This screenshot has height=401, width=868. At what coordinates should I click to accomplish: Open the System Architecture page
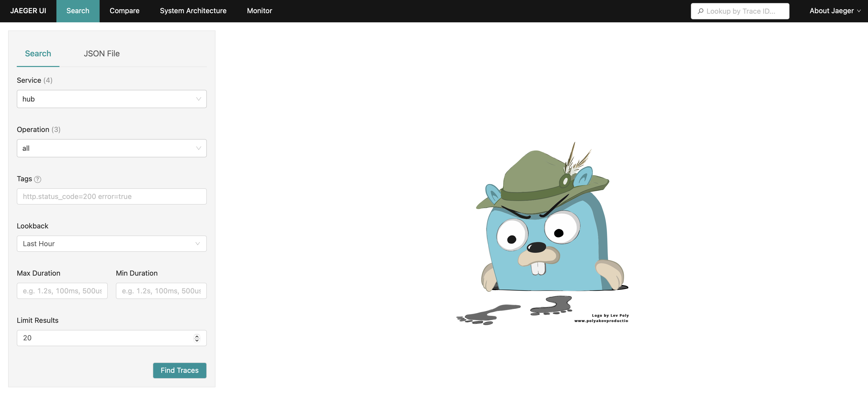point(193,11)
